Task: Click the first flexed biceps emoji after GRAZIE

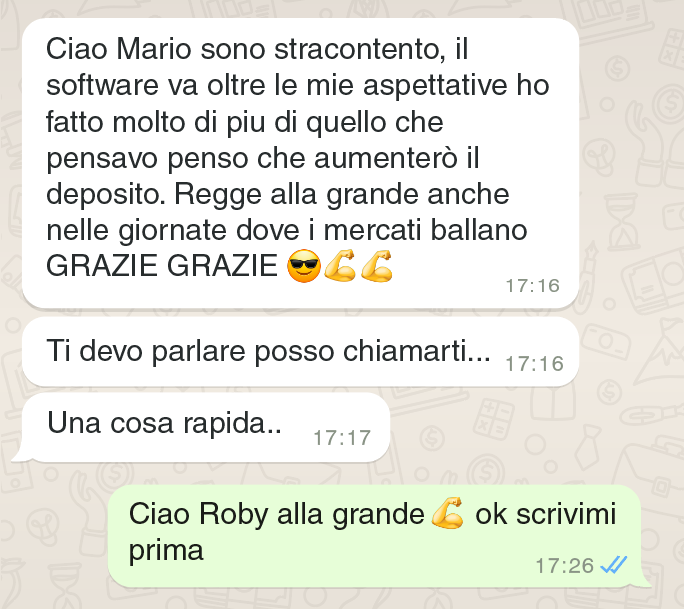Action: (x=340, y=266)
